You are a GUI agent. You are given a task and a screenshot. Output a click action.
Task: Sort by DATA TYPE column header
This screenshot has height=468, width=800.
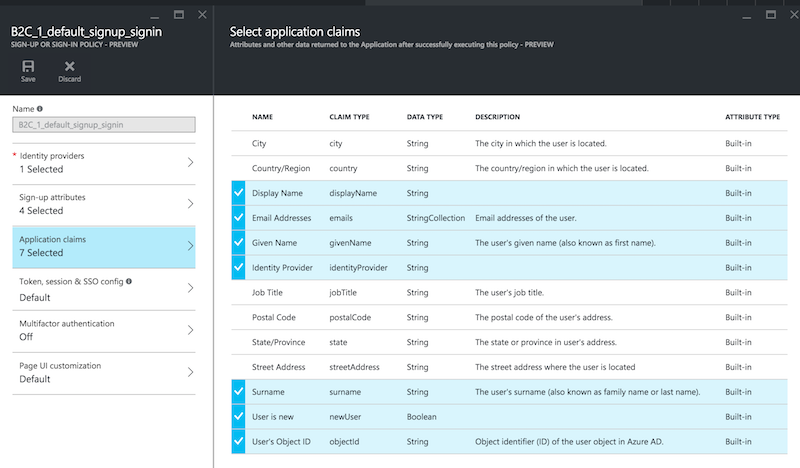424,117
